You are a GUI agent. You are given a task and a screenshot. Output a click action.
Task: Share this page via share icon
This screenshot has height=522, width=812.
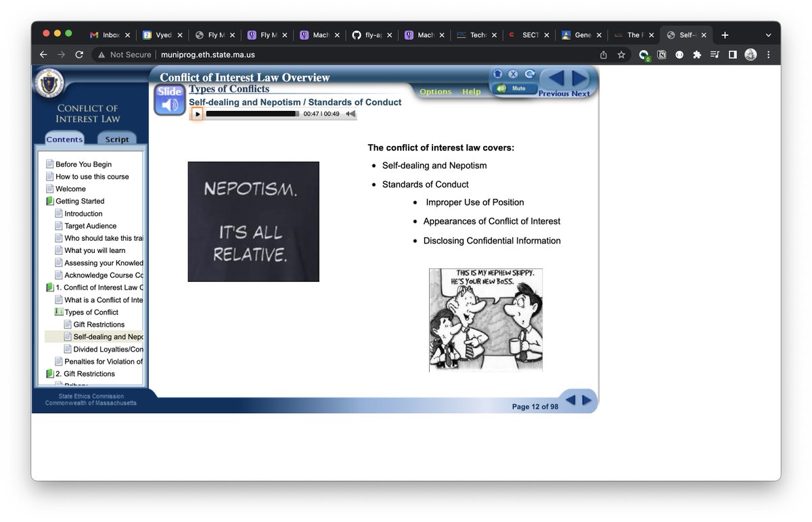(x=604, y=55)
